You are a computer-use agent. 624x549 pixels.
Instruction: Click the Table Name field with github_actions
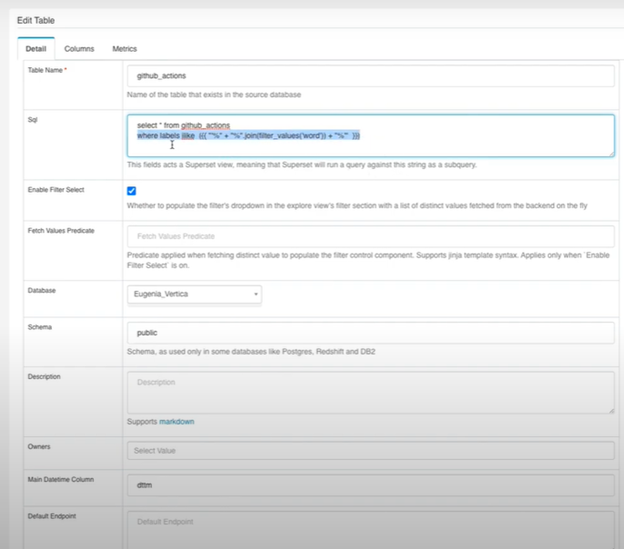370,75
